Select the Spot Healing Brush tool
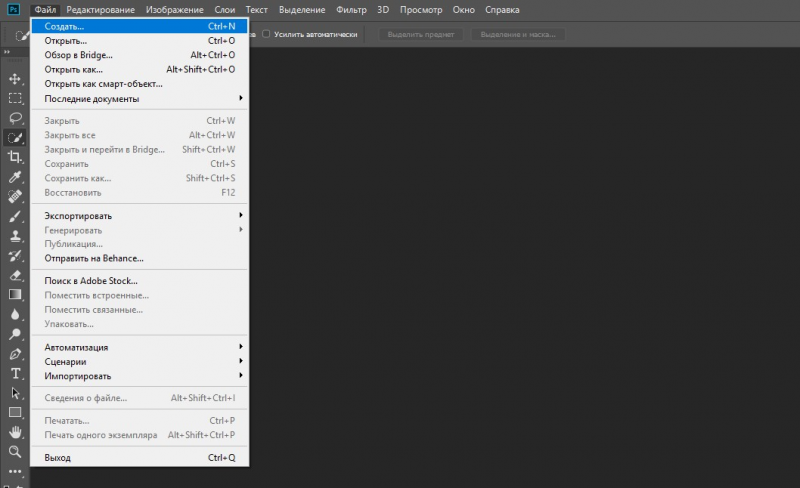Screen dimensions: 800x488 pos(15,197)
